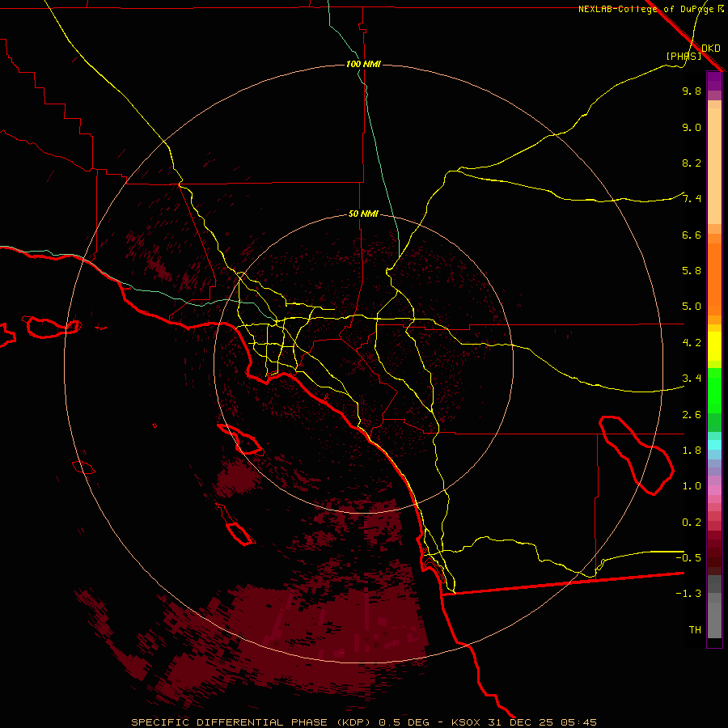This screenshot has height=728, width=728.
Task: Click the "100 NMI" range ring label
Action: pyautogui.click(x=363, y=64)
